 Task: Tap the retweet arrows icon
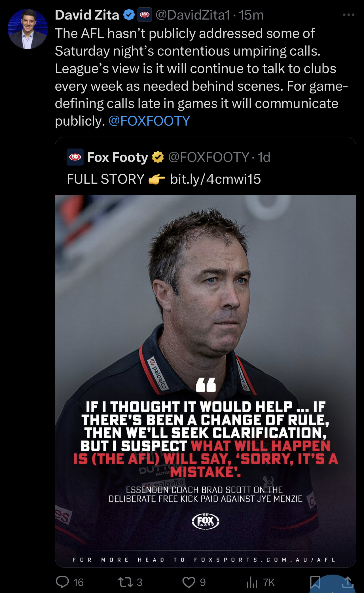point(125,582)
